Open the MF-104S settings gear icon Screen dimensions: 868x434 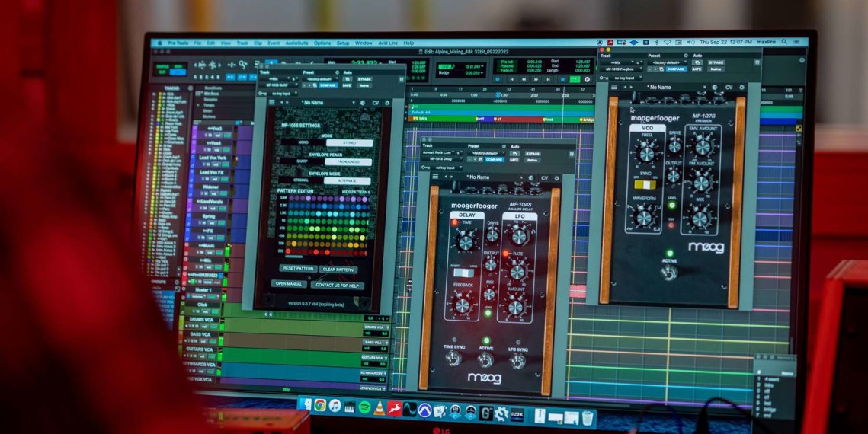(559, 177)
